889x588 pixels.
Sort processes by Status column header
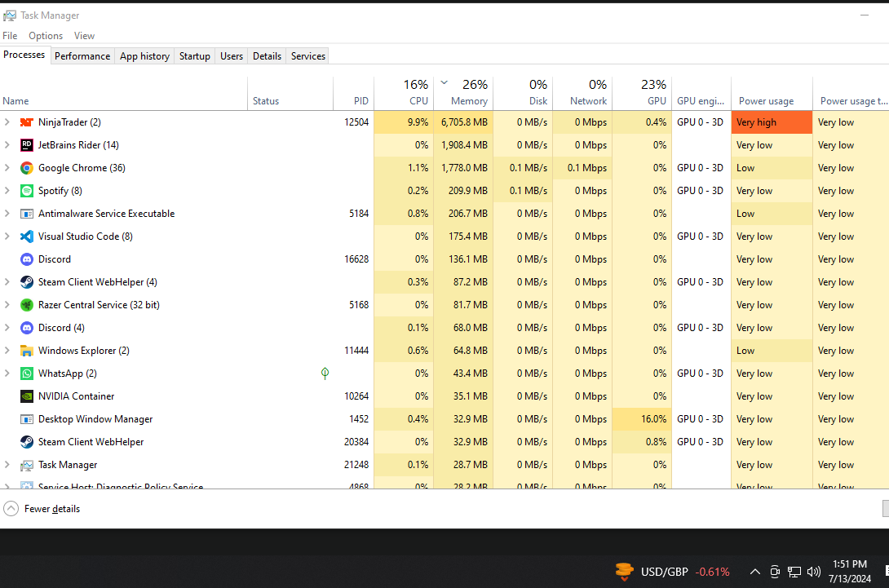(290, 93)
